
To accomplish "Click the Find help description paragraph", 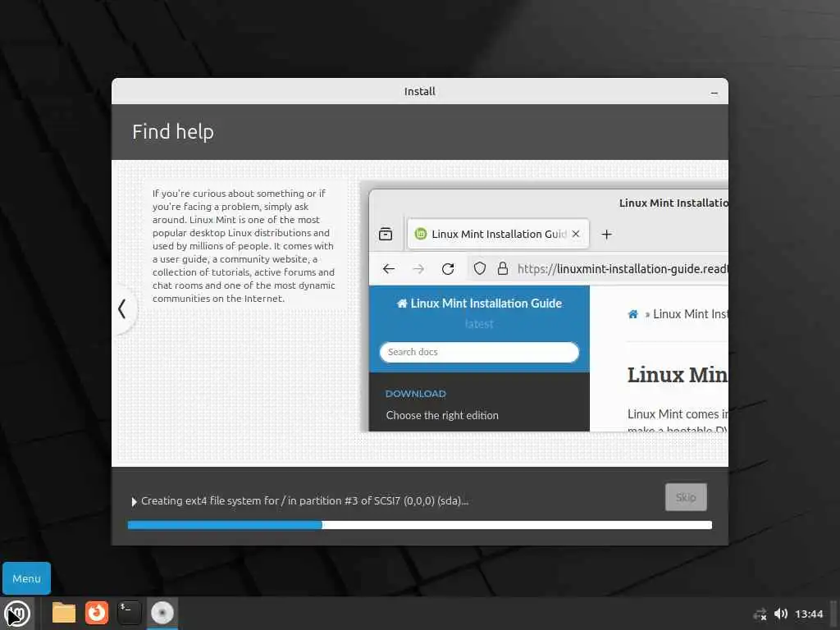I will point(244,246).
